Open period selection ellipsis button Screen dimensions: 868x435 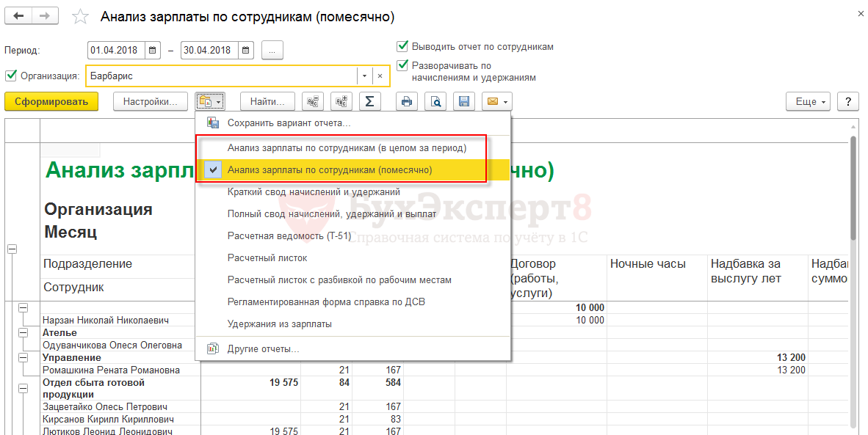[272, 50]
